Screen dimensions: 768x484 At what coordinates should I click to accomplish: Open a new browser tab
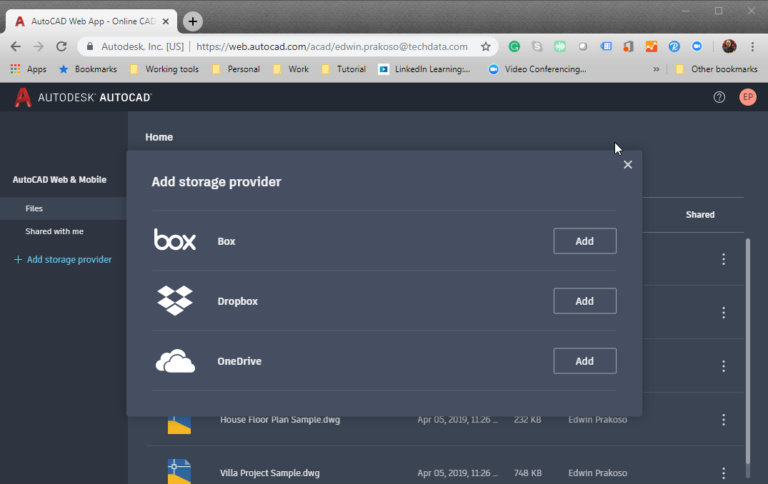click(193, 21)
